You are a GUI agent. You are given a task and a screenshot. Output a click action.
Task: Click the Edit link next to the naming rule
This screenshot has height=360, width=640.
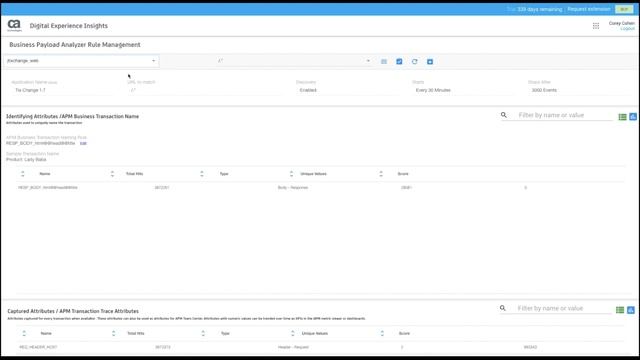pos(83,143)
